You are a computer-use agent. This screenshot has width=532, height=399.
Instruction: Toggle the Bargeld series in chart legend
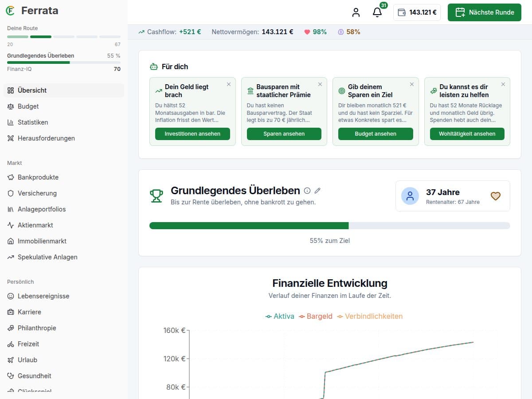315,316
